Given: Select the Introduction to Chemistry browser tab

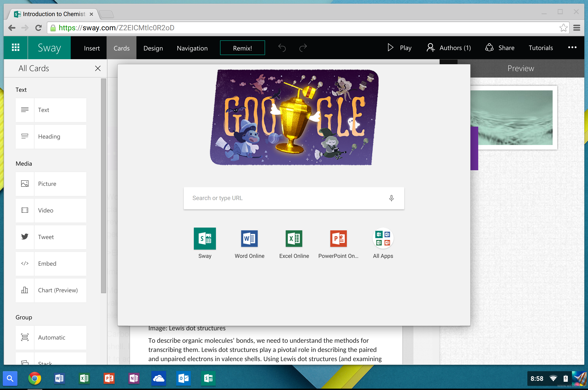Looking at the screenshot, I should (54, 14).
